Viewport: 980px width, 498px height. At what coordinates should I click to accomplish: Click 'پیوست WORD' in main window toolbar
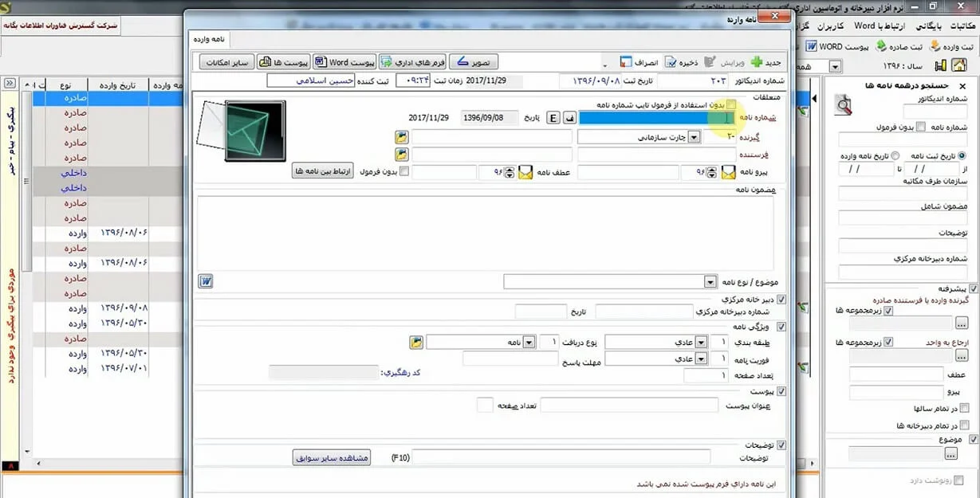tap(836, 46)
